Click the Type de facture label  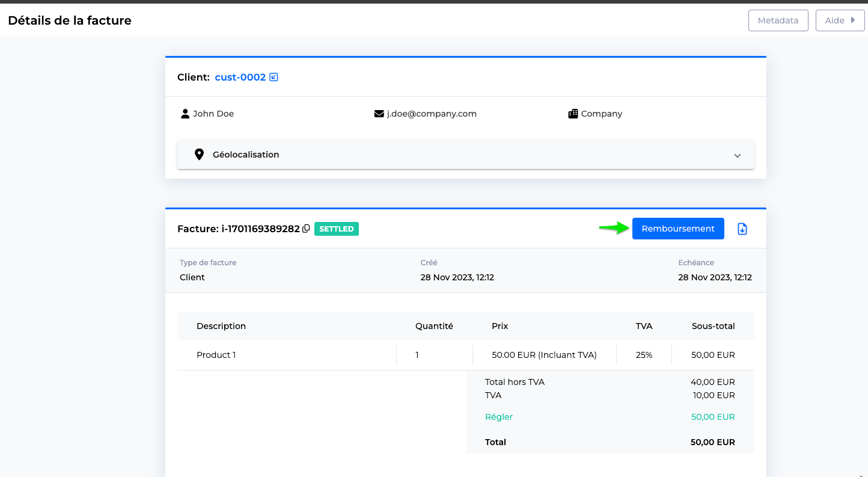coord(208,263)
